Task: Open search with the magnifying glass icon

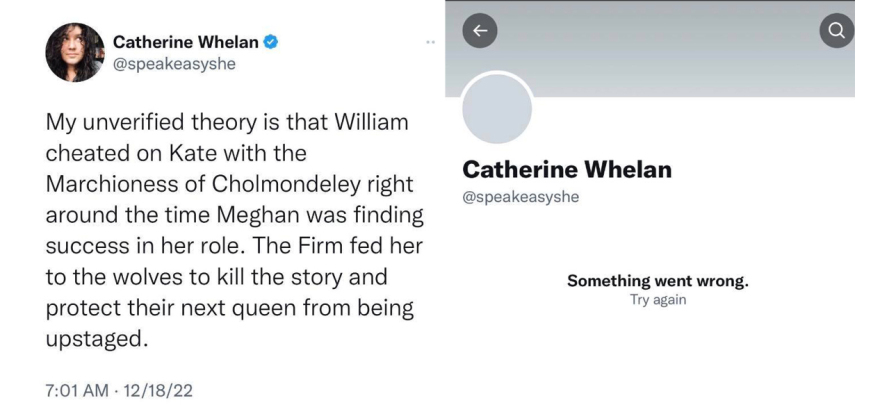Action: pos(837,32)
